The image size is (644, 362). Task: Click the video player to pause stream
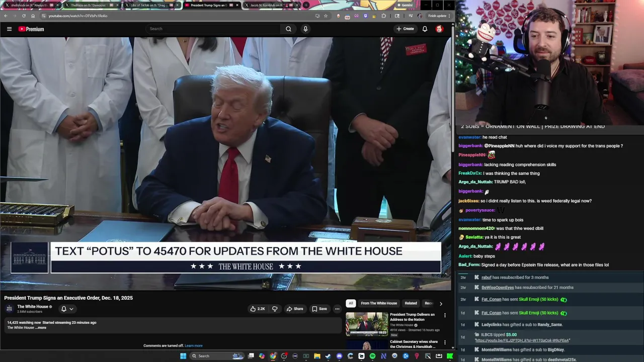pyautogui.click(x=225, y=163)
